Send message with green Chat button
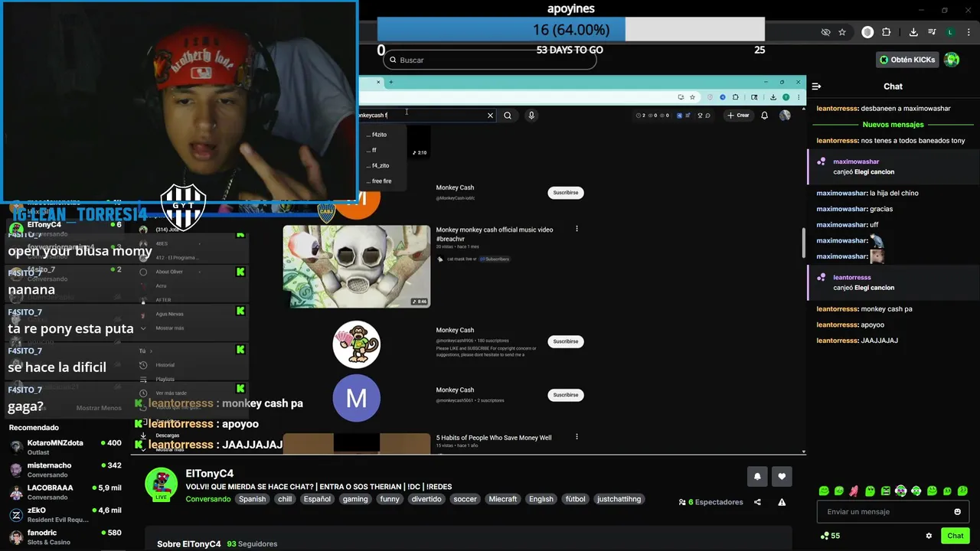 coord(955,536)
